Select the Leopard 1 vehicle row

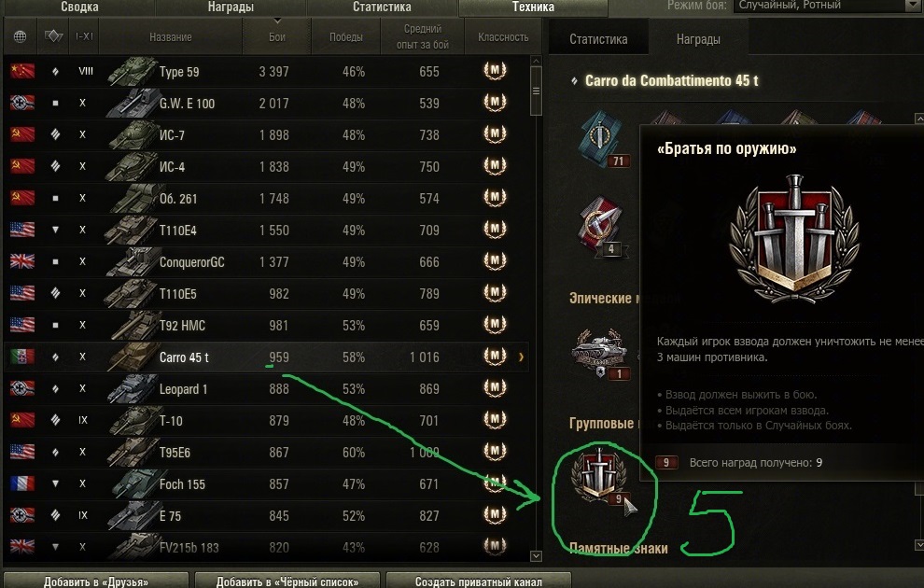tap(266, 389)
